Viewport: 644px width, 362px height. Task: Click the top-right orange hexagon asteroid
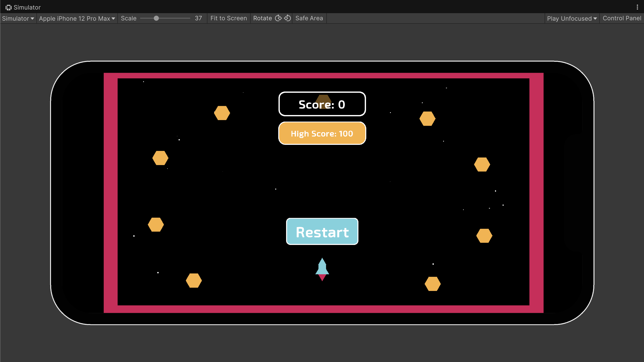(x=427, y=119)
